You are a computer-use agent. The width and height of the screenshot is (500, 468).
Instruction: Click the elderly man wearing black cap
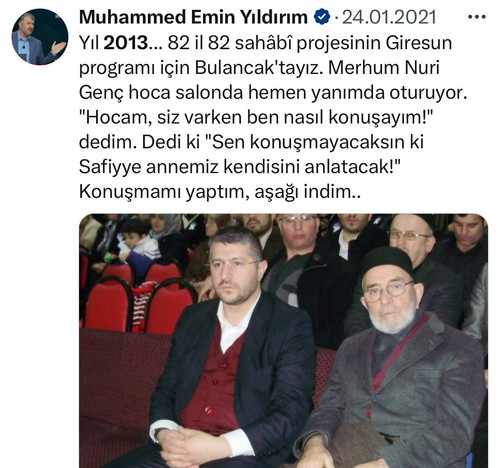tap(393, 357)
